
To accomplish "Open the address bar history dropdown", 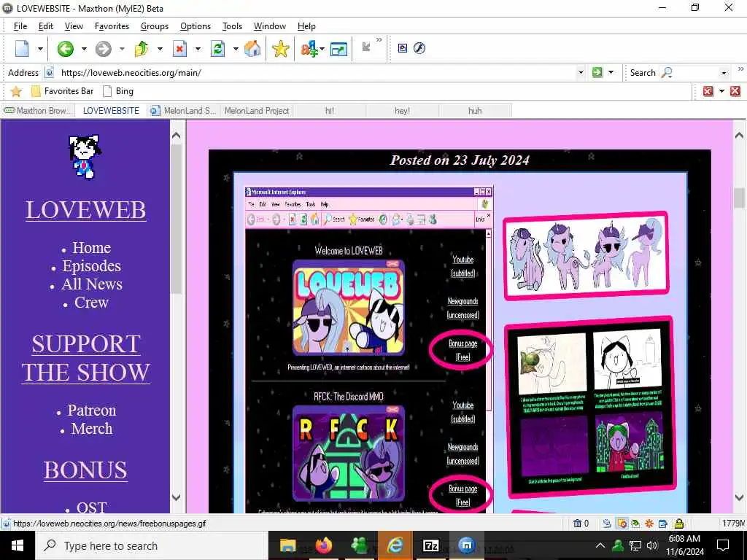I will pyautogui.click(x=581, y=72).
